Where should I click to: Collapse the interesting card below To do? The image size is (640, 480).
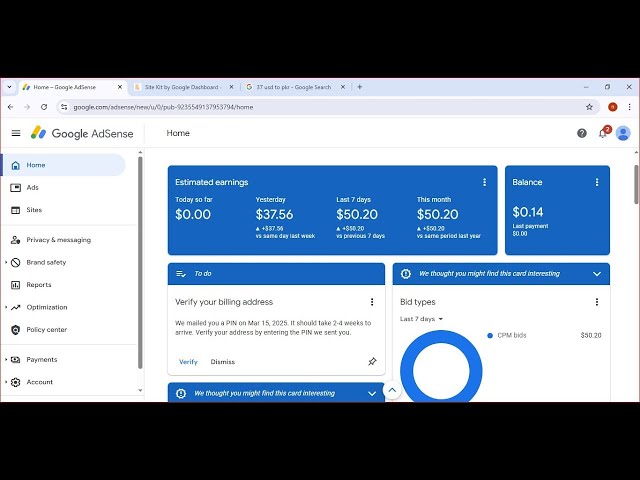(372, 394)
